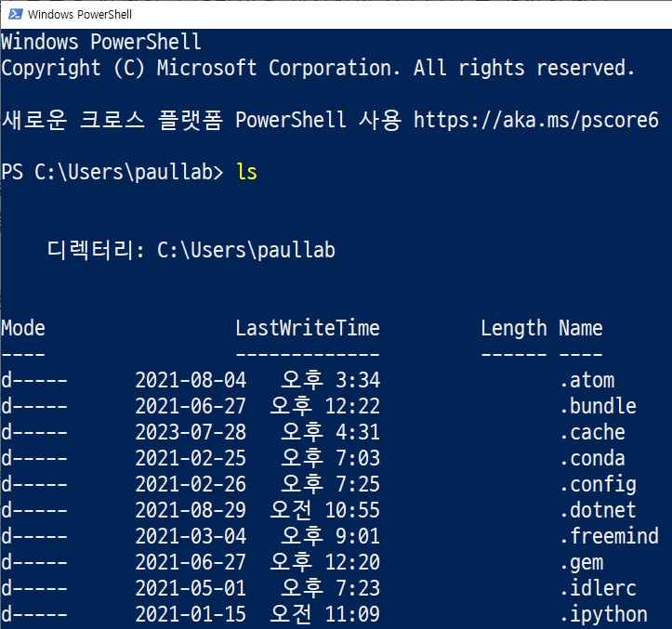Click the .config folder entry
Image resolution: width=672 pixels, height=629 pixels.
[x=598, y=484]
